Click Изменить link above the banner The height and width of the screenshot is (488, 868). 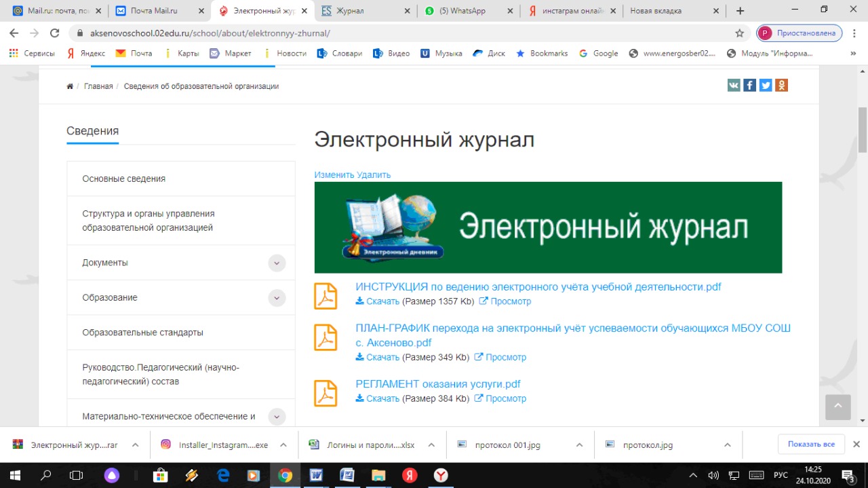point(334,174)
